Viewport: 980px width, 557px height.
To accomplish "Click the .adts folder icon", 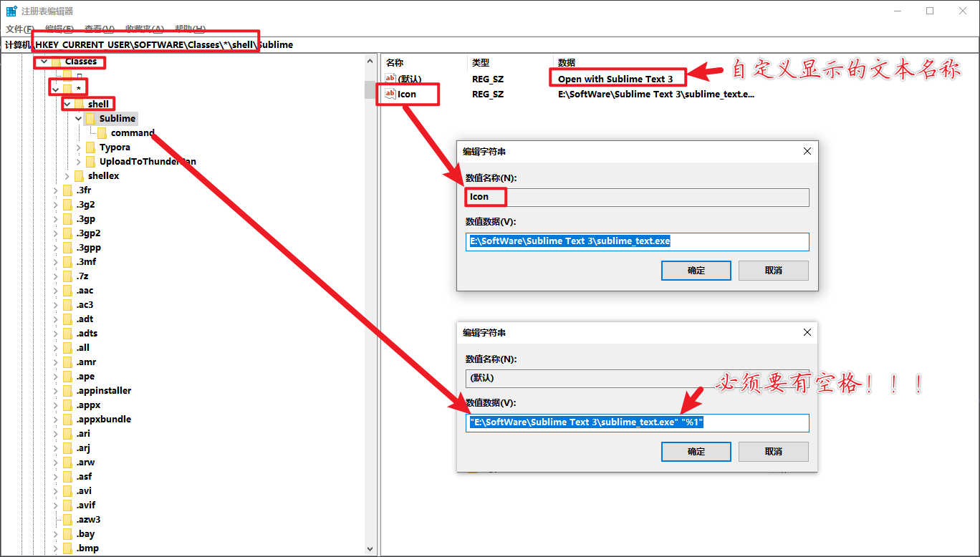I will 67,333.
